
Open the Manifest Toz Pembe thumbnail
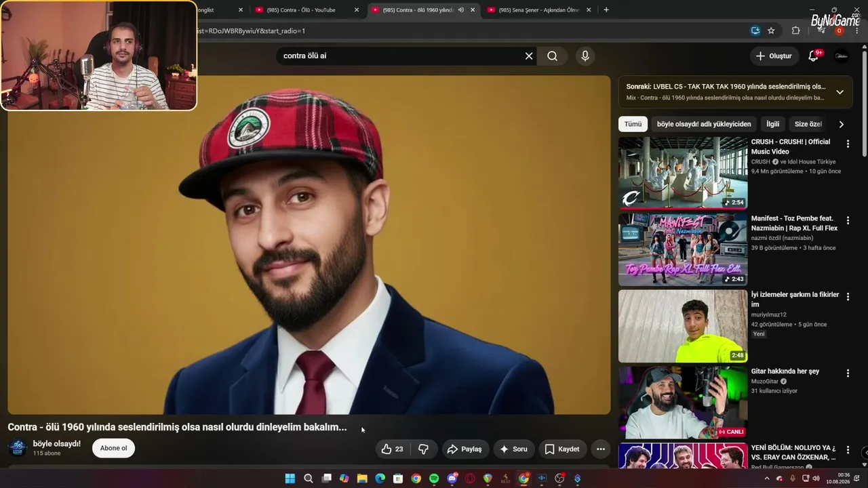[683, 249]
